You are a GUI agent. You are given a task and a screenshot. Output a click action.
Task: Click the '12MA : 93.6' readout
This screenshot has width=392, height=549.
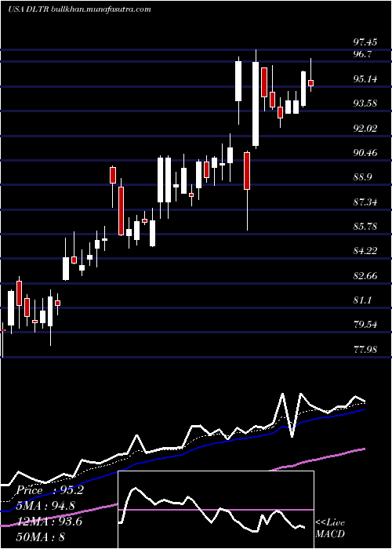click(x=49, y=522)
